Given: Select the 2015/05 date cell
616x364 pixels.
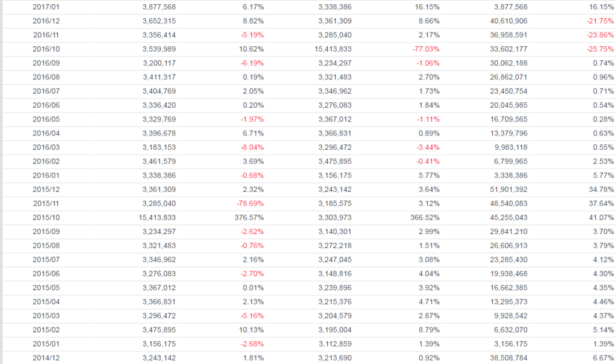Looking at the screenshot, I should tap(45, 288).
